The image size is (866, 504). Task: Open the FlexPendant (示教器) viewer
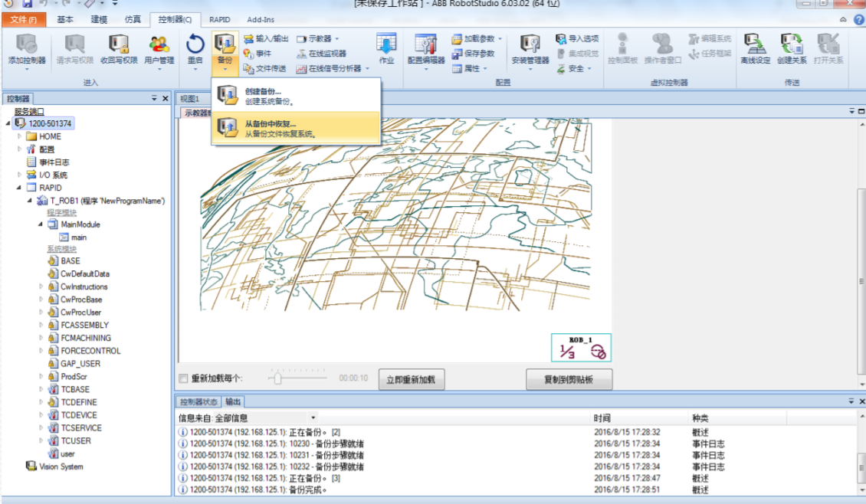tap(317, 38)
